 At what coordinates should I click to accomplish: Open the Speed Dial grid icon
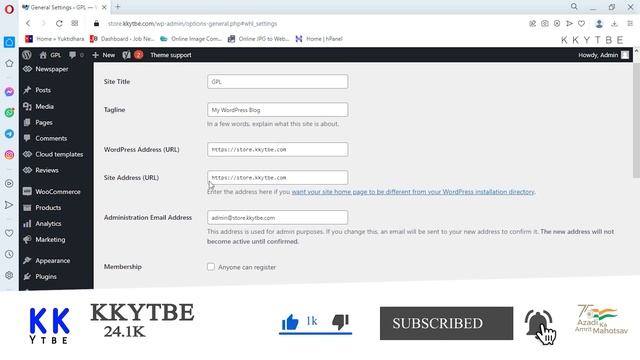pyautogui.click(x=75, y=23)
